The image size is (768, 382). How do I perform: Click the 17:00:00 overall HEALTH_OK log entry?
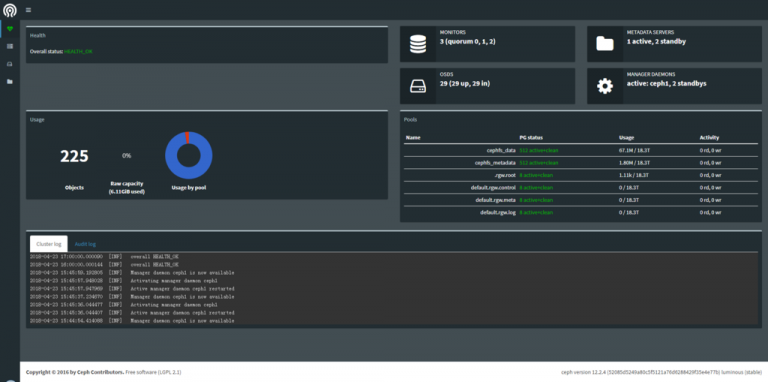point(104,257)
